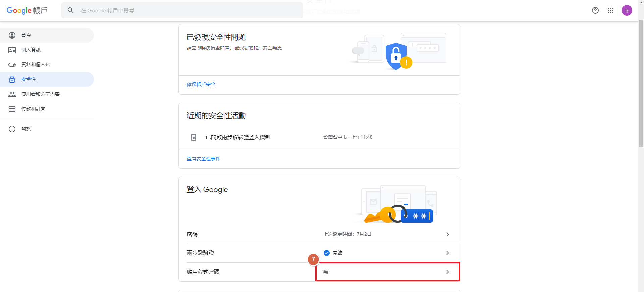This screenshot has width=644, height=292.
Task: Open the Google apps grid icon
Action: point(610,10)
